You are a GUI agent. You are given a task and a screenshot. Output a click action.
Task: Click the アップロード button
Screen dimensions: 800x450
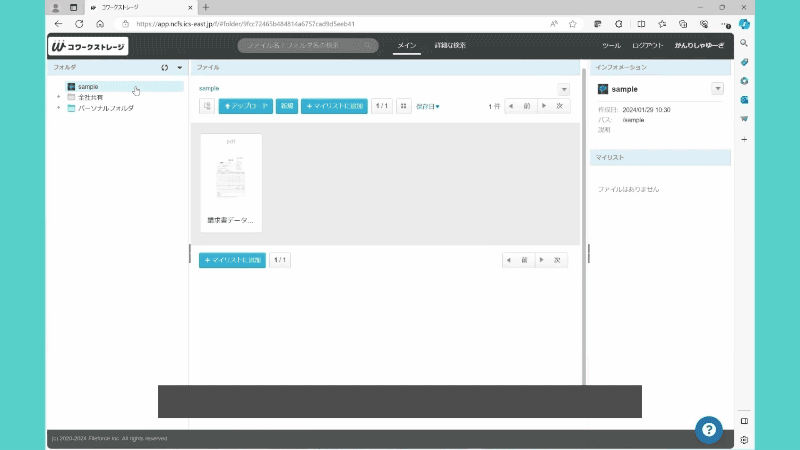pyautogui.click(x=245, y=106)
